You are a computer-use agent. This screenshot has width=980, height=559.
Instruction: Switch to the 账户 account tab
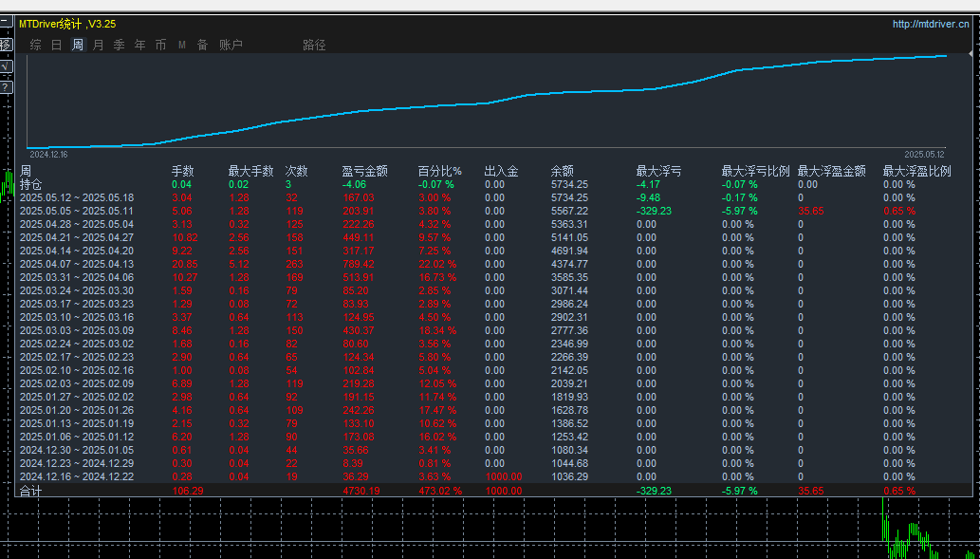pos(231,45)
